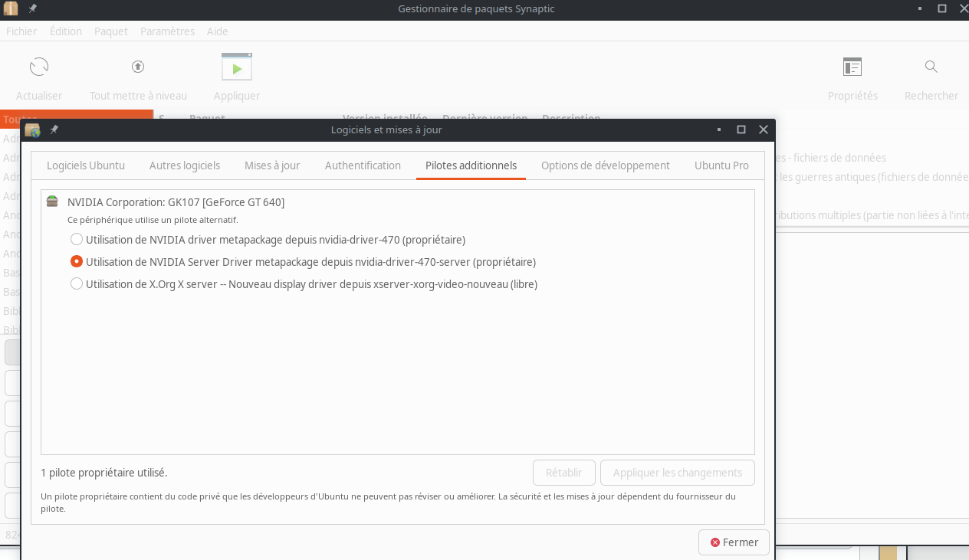
Task: Switch to the Autres logiciels tab
Action: tap(185, 165)
